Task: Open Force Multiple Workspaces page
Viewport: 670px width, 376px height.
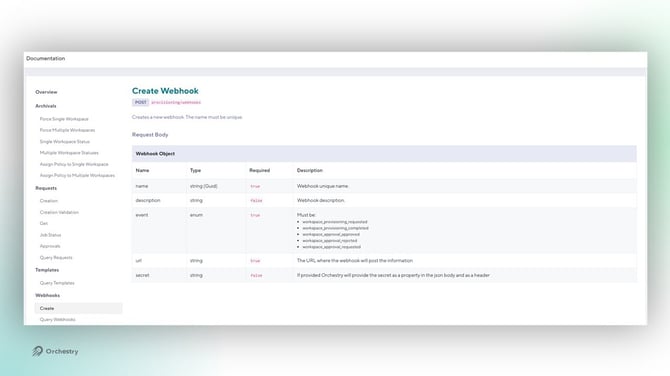Action: click(x=68, y=130)
